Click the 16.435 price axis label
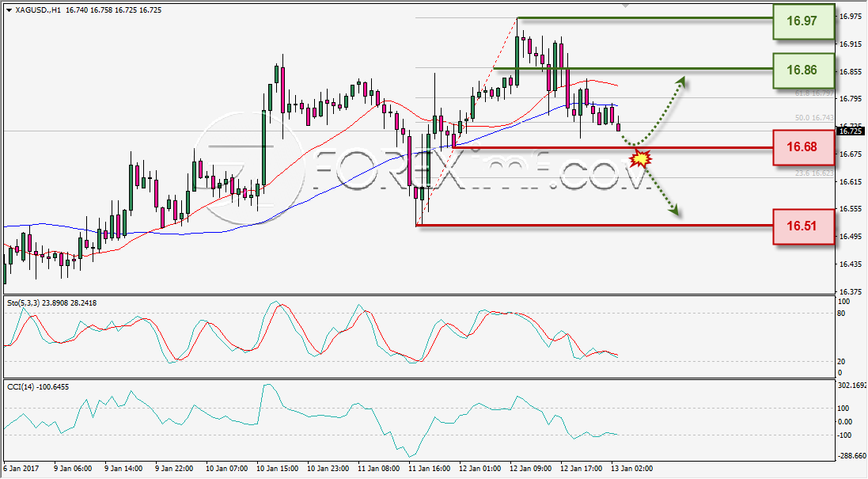Screen dimensions: 868x479 pos(851,264)
